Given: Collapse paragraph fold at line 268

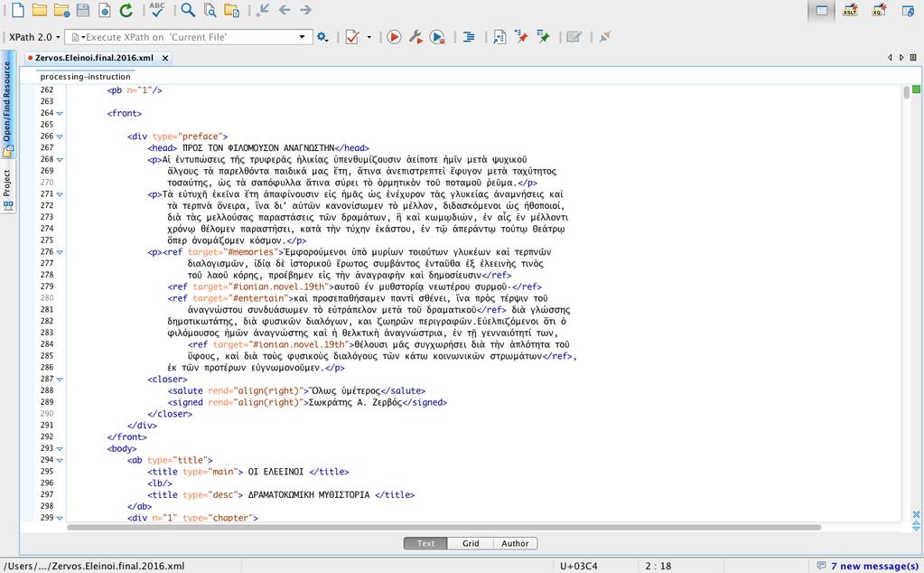Looking at the screenshot, I should [x=60, y=159].
